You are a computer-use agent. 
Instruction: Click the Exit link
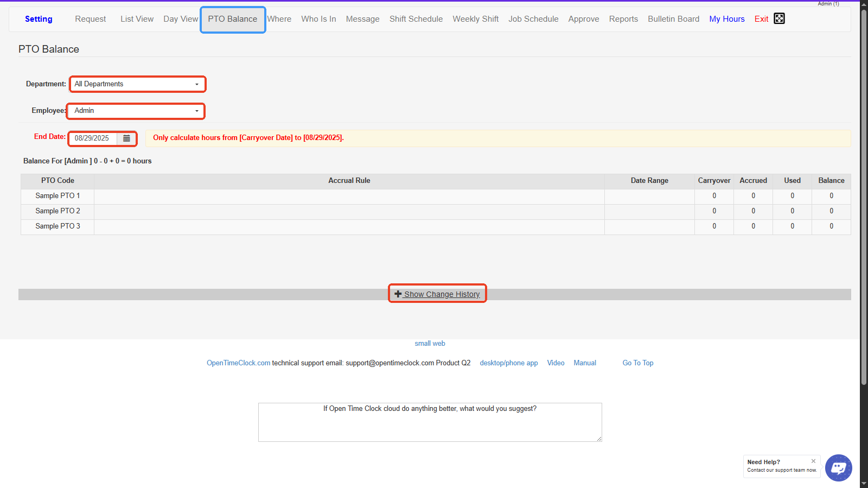point(761,19)
